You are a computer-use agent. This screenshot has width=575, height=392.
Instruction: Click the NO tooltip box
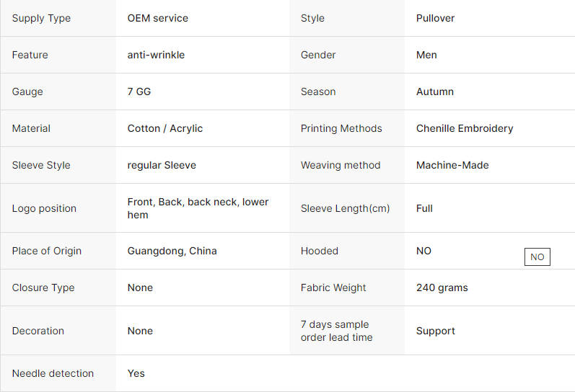tap(537, 257)
